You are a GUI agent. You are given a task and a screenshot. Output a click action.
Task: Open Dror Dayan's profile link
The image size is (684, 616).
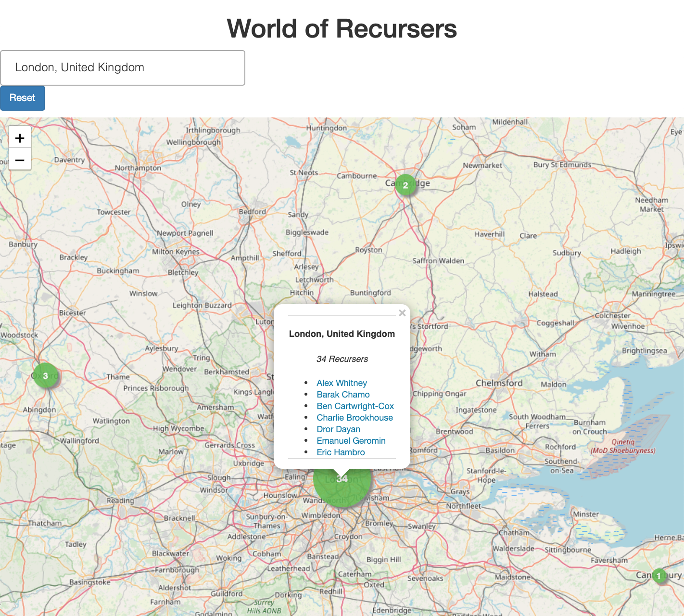pyautogui.click(x=338, y=429)
